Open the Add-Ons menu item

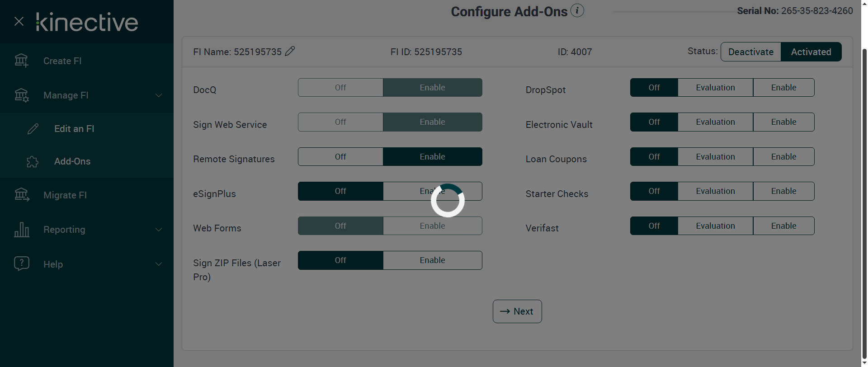(x=72, y=161)
